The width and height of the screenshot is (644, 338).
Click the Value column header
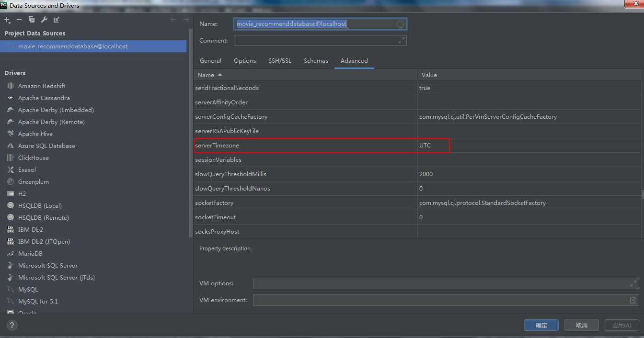(x=529, y=75)
